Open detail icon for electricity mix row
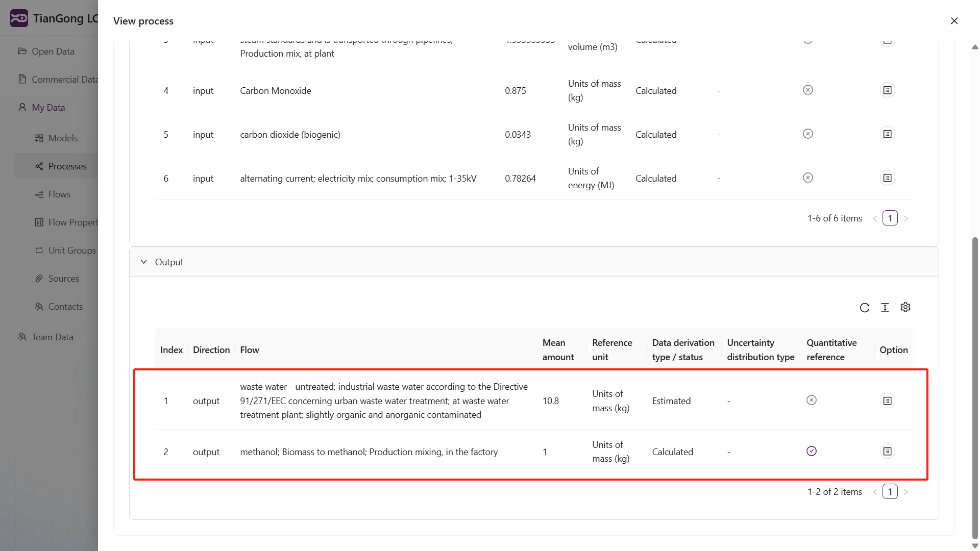Viewport: 980px width, 551px height. (887, 178)
